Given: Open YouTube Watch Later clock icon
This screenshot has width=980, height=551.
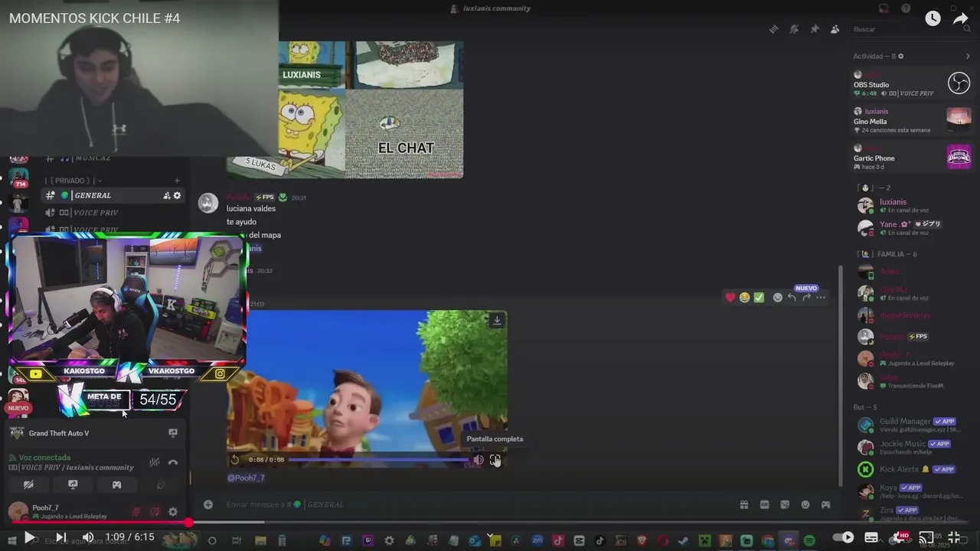Looking at the screenshot, I should pyautogui.click(x=933, y=19).
